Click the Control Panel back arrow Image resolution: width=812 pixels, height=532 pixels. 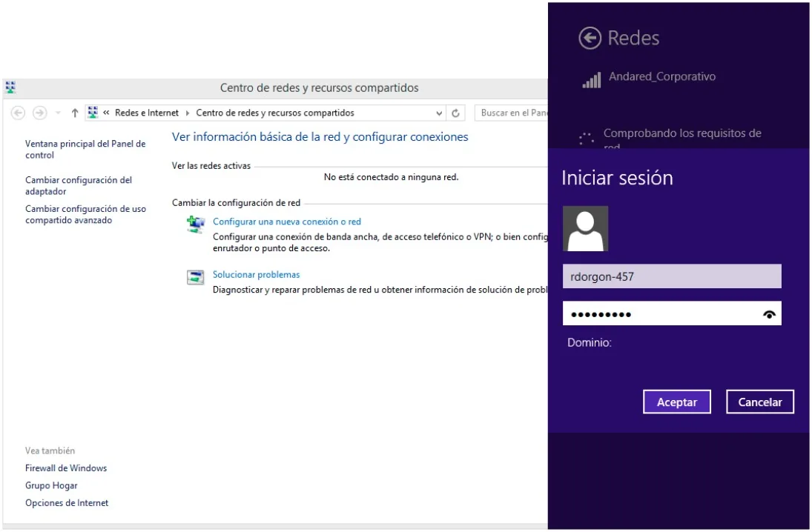(x=18, y=113)
